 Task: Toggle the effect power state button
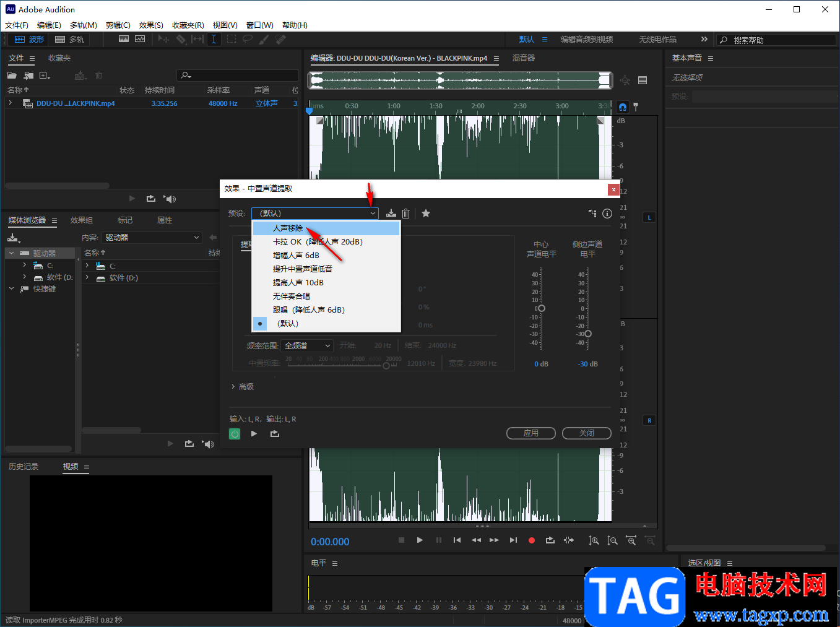pos(235,434)
